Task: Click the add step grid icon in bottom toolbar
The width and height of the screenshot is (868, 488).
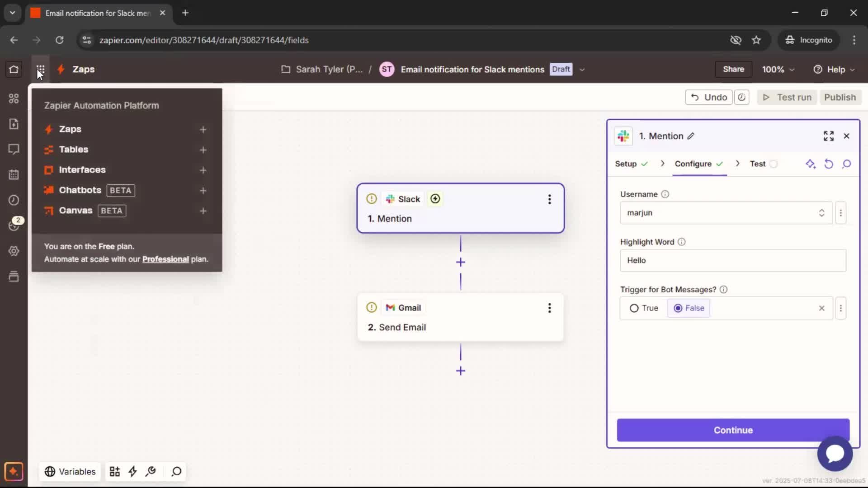Action: pyautogui.click(x=115, y=472)
